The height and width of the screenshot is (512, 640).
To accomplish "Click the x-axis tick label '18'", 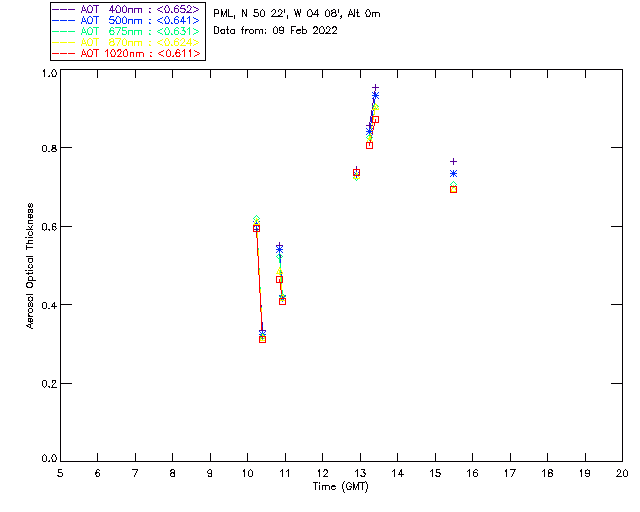I will [547, 473].
